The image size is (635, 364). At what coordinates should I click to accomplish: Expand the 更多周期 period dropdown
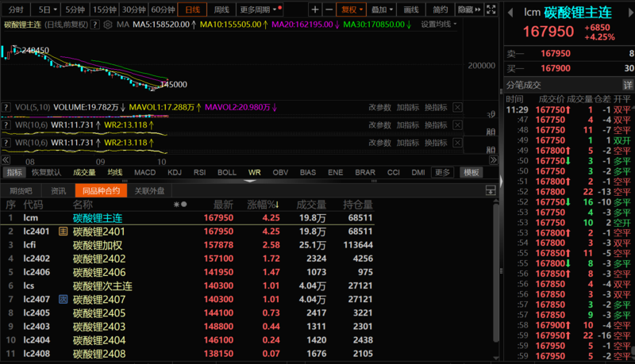click(259, 10)
